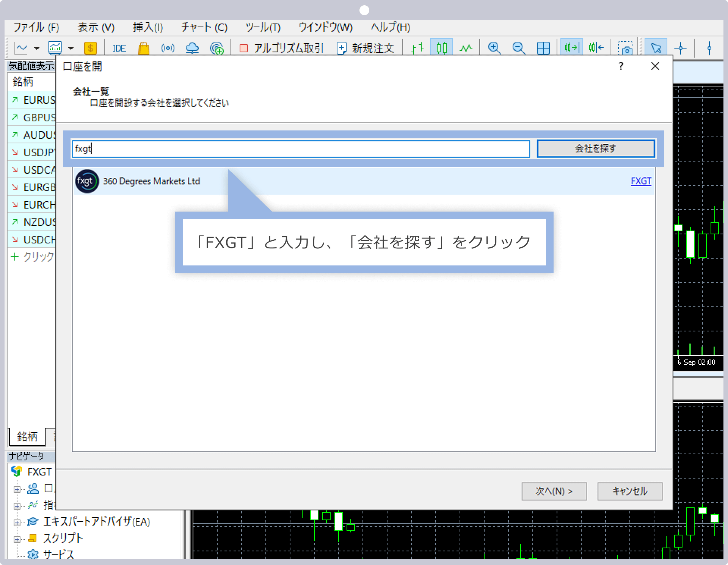
Task: Click the tile windows grid icon
Action: [543, 48]
